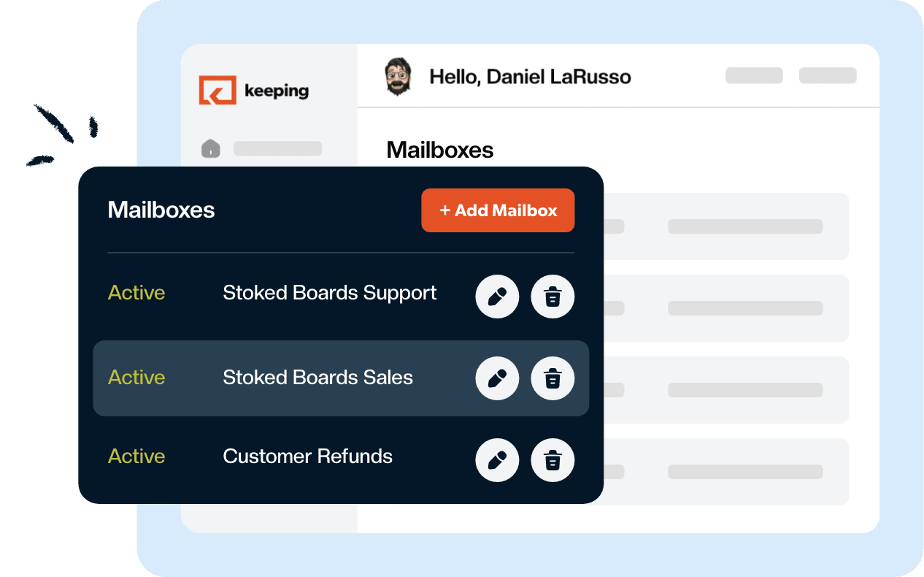The width and height of the screenshot is (924, 577).
Task: Click the keeping brand name text
Action: click(x=277, y=91)
